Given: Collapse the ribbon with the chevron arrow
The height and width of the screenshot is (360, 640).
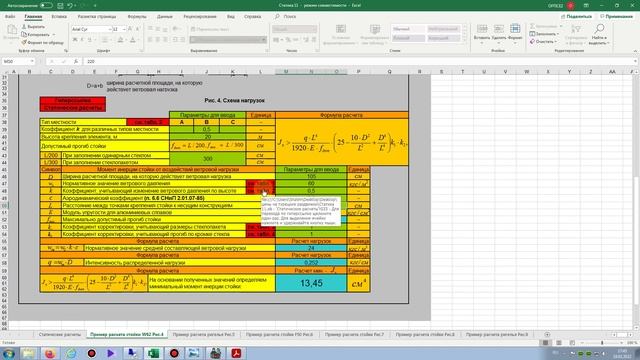Looking at the screenshot, I should pos(635,51).
